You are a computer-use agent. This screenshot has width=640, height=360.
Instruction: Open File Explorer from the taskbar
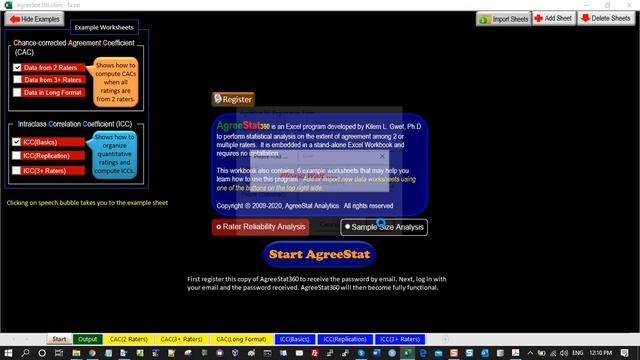[x=76, y=353]
